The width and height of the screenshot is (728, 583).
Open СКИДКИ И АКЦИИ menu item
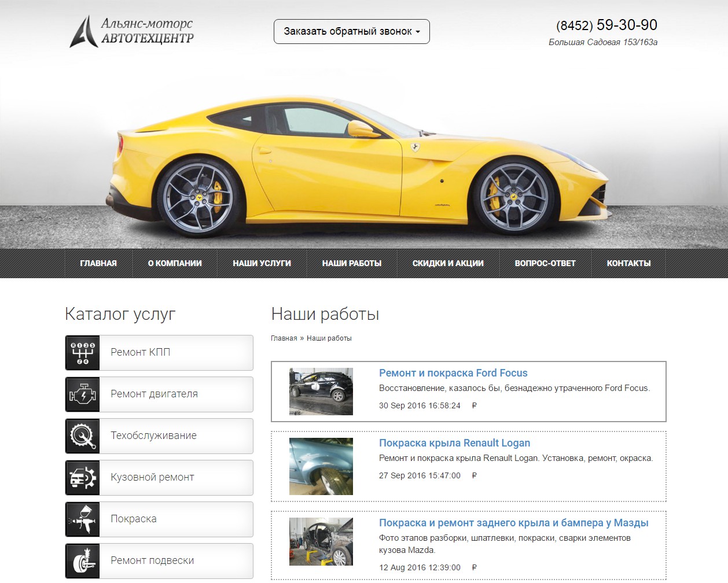click(448, 263)
